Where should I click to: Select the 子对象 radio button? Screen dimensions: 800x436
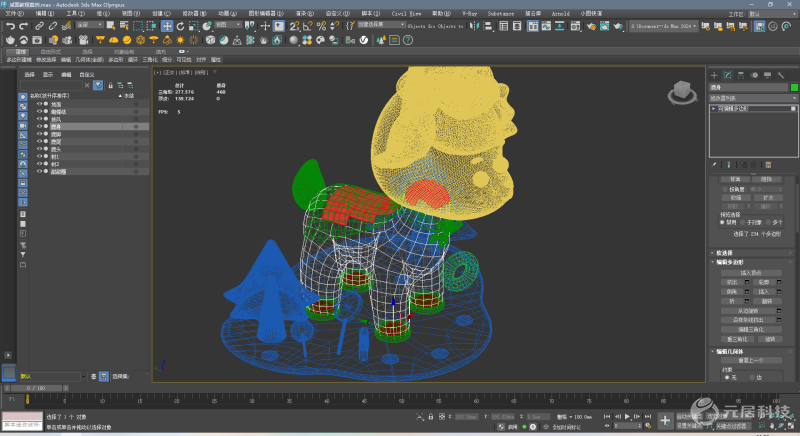click(743, 222)
